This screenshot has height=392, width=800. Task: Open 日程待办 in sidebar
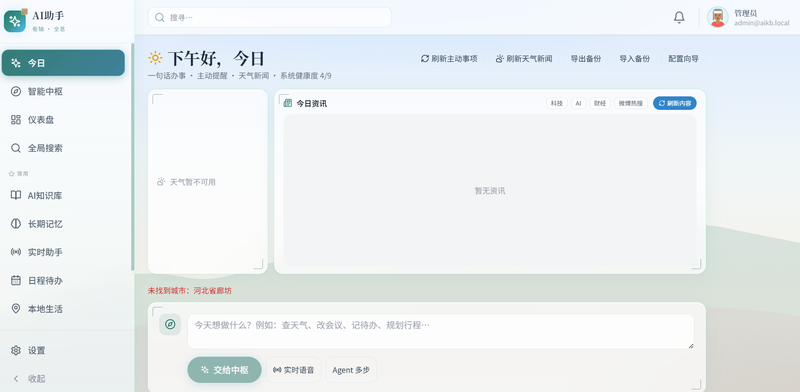[63, 280]
